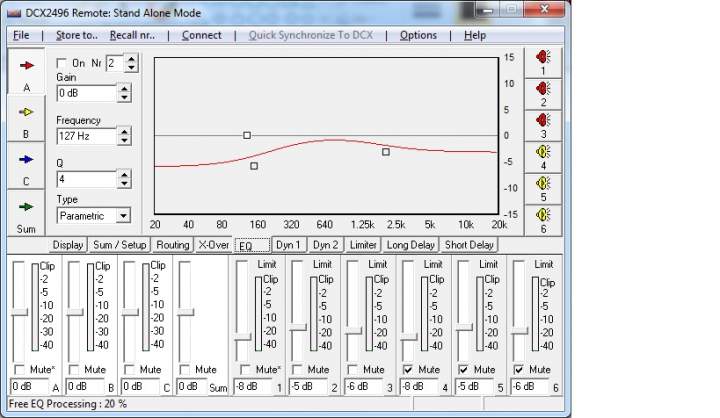Click the output 1 gain fader
This screenshot has height=418, width=720.
click(x=242, y=338)
